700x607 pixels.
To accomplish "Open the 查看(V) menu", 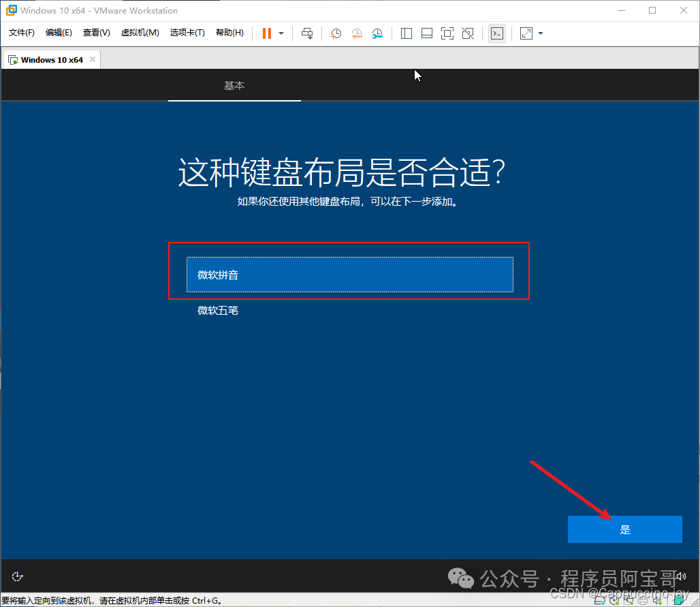I will click(x=97, y=33).
